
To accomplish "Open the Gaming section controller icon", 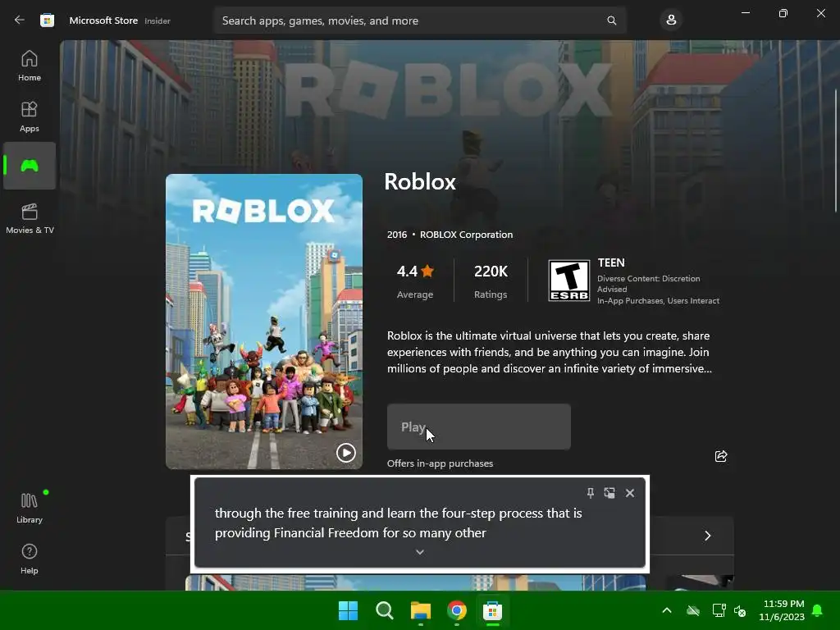I will pos(30,166).
